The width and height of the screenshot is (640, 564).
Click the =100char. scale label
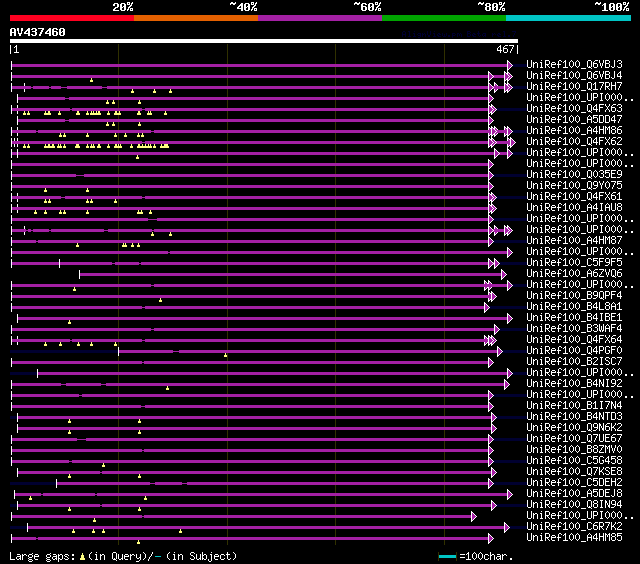click(486, 556)
